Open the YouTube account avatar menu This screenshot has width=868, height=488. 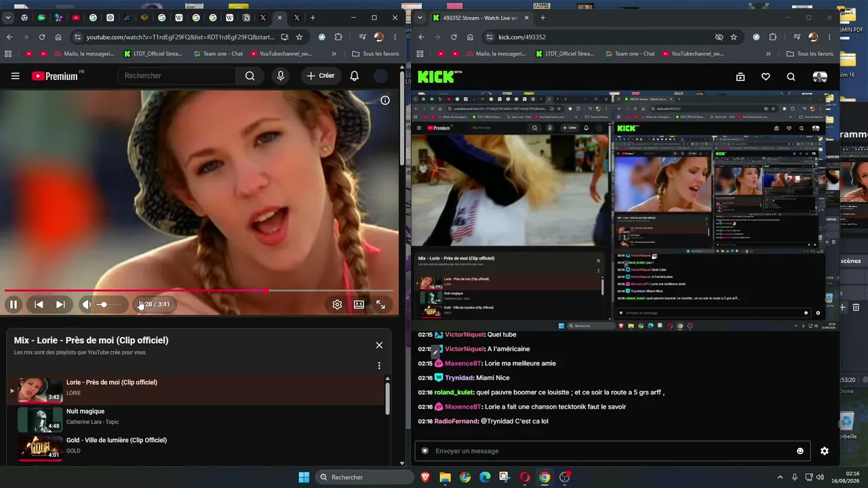tap(381, 76)
